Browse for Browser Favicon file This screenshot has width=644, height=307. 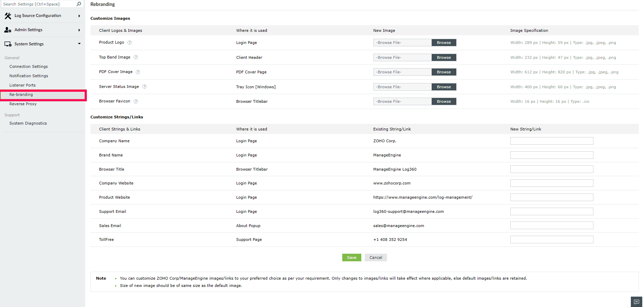[x=444, y=101]
